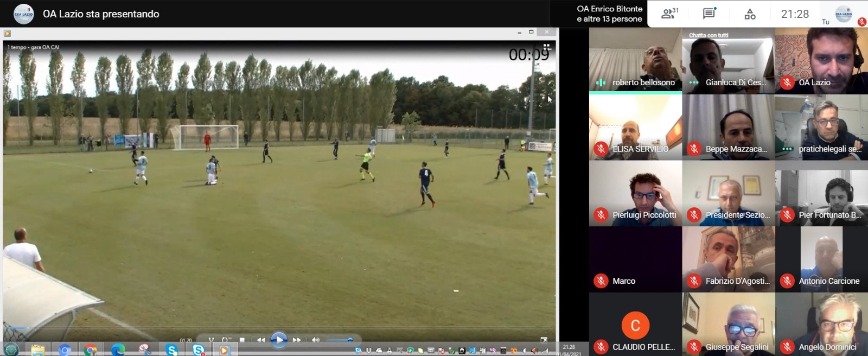Toggle shuffle in the media player
Viewport: 868px width, 356px height.
[x=211, y=340]
